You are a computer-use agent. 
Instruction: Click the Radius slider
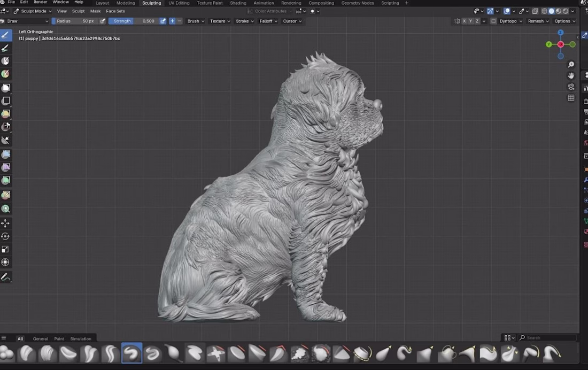click(75, 21)
